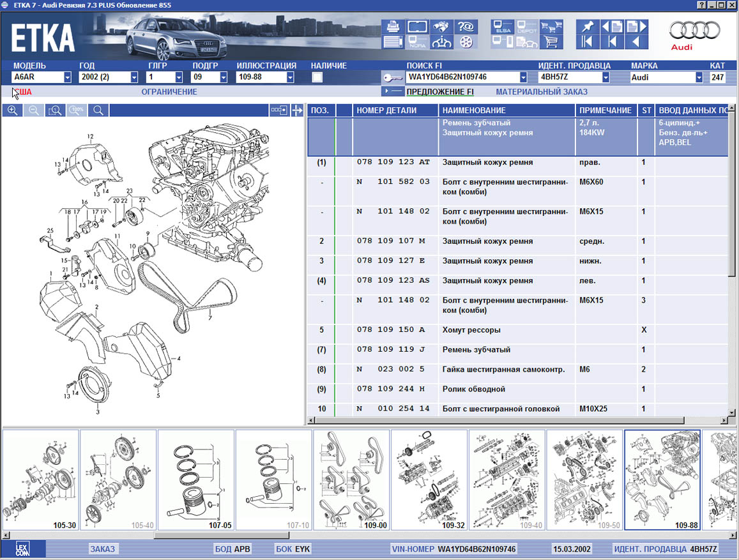
Task: Click the ELSA workshop info icon
Action: [501, 26]
